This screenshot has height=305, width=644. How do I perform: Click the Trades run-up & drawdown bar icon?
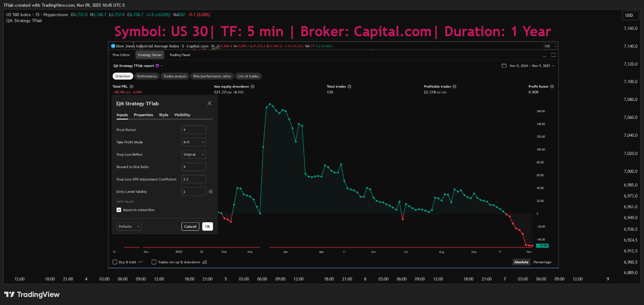[x=205, y=262]
